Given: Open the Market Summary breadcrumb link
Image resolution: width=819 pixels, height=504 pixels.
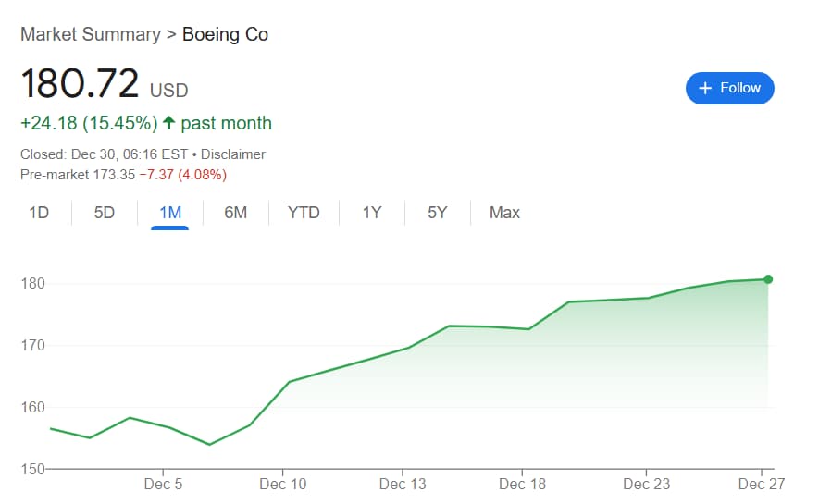Looking at the screenshot, I should (x=91, y=34).
